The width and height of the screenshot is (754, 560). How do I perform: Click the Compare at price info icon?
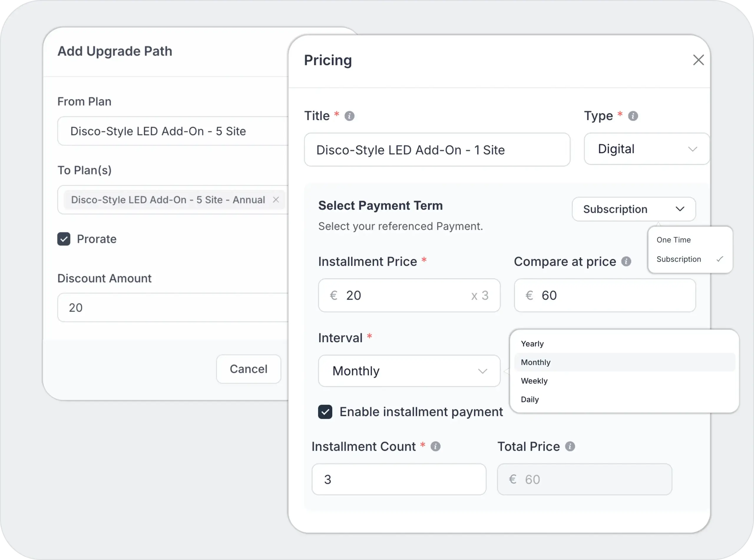pyautogui.click(x=626, y=261)
